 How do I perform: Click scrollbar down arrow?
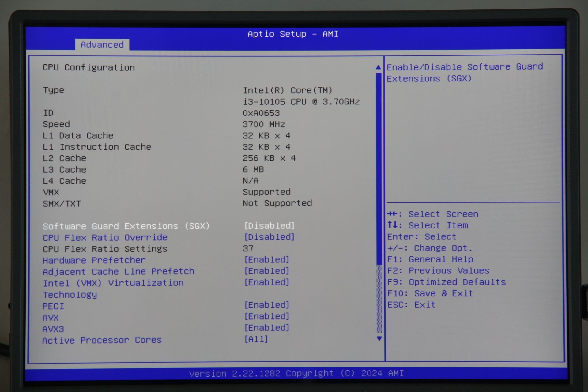click(379, 338)
